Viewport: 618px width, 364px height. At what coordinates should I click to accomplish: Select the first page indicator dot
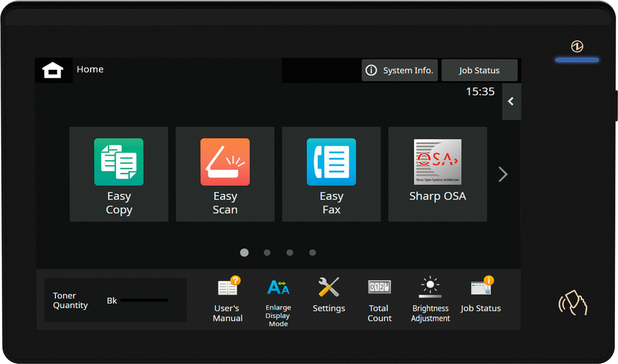(x=244, y=252)
